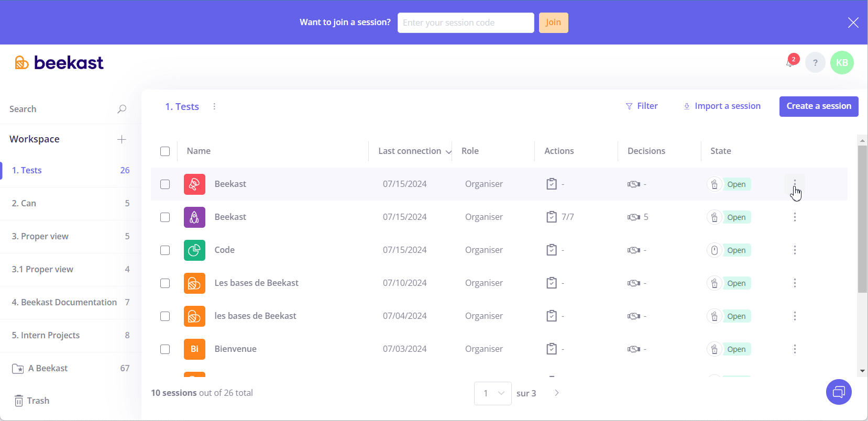Open the page number dropdown

[x=493, y=393]
